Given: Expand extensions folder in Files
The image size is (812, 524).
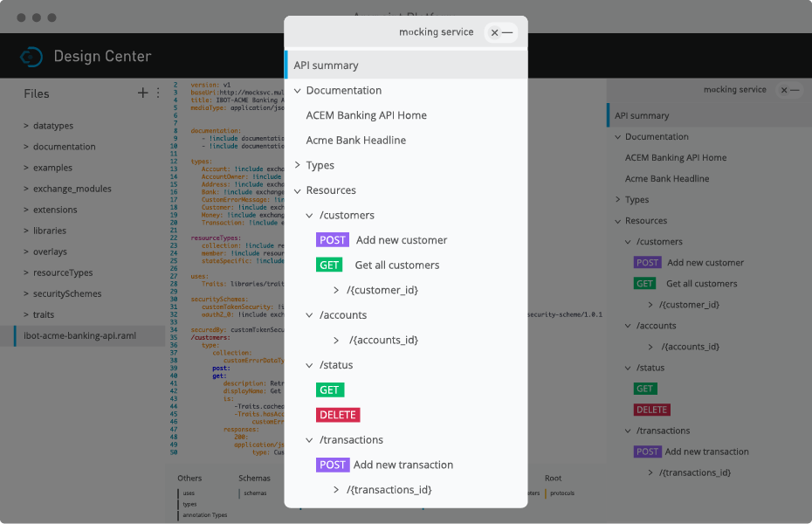Looking at the screenshot, I should pyautogui.click(x=26, y=210).
